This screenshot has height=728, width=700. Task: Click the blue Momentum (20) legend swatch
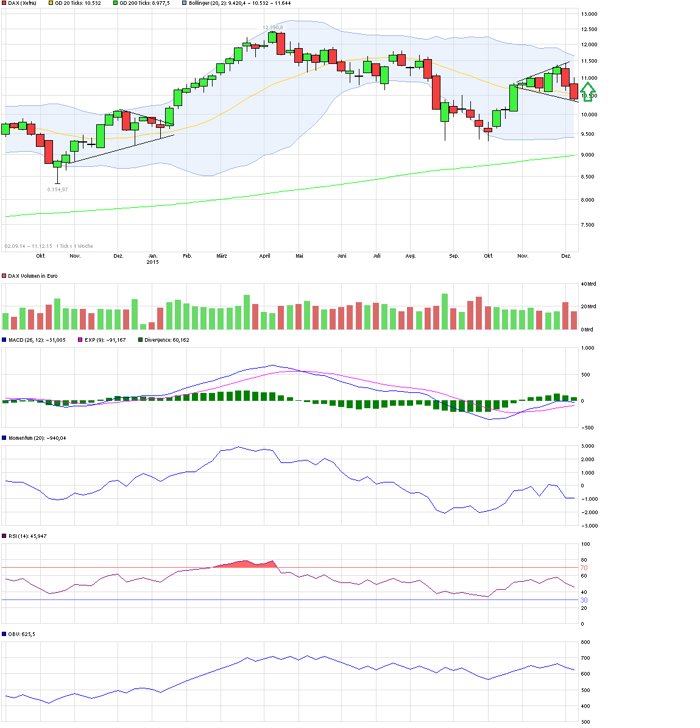pos(4,438)
